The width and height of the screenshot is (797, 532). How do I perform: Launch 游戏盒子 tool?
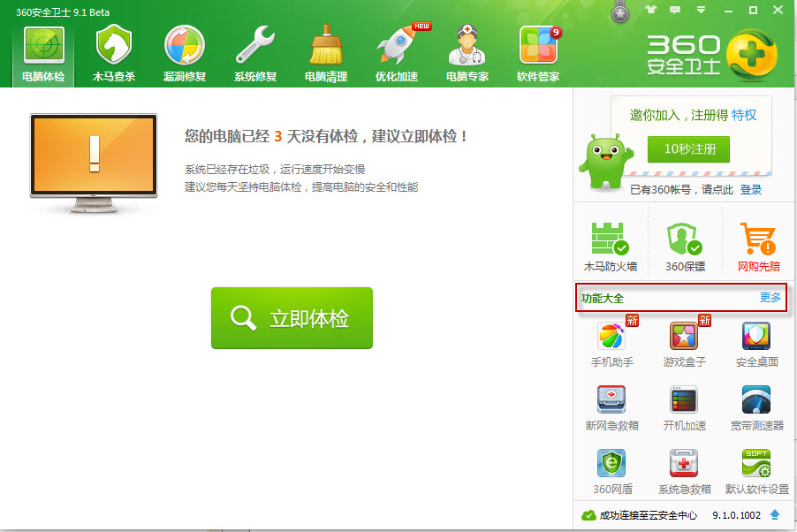tap(684, 345)
